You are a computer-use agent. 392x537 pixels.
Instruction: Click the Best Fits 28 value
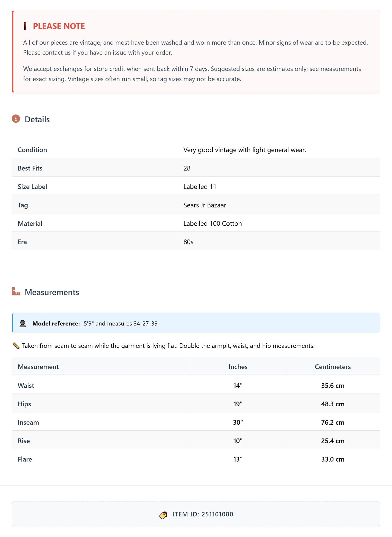pyautogui.click(x=187, y=168)
